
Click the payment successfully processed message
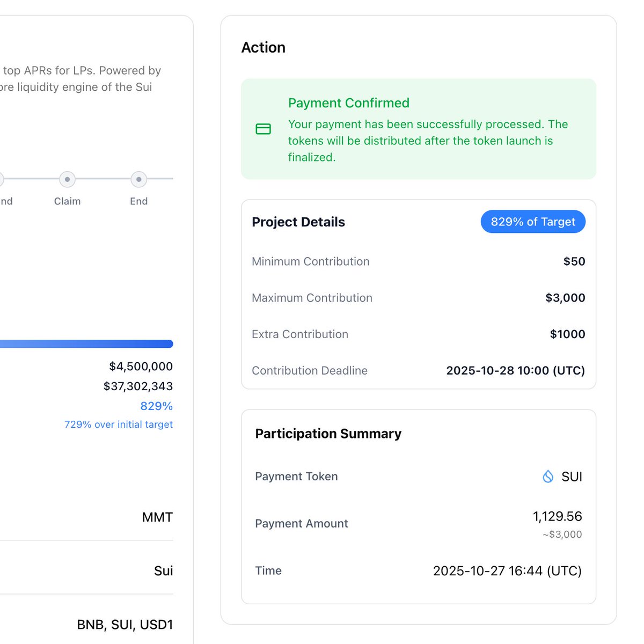tap(428, 141)
